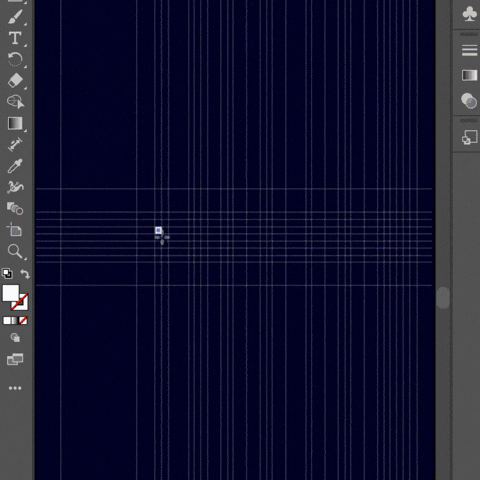The height and width of the screenshot is (480, 480).
Task: Select the Puppet Warp tool
Action: 15,187
